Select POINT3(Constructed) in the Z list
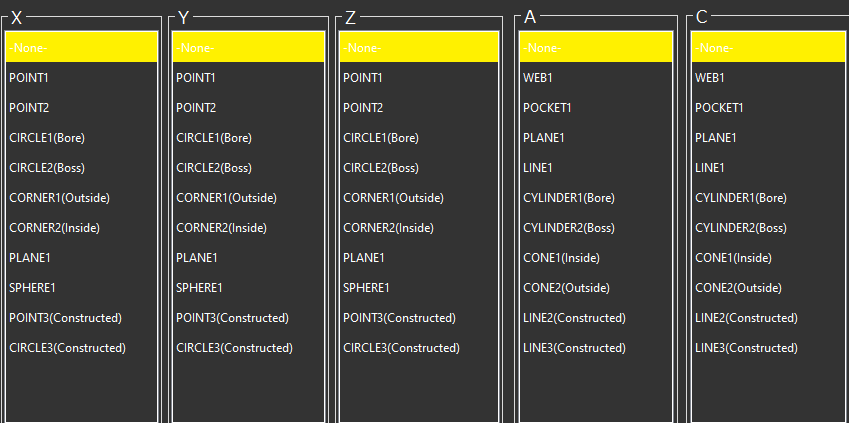 [x=399, y=318]
